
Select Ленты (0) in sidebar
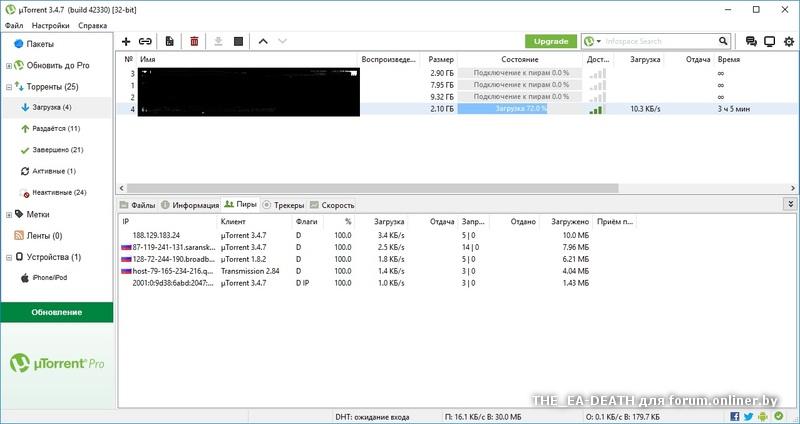coord(45,236)
